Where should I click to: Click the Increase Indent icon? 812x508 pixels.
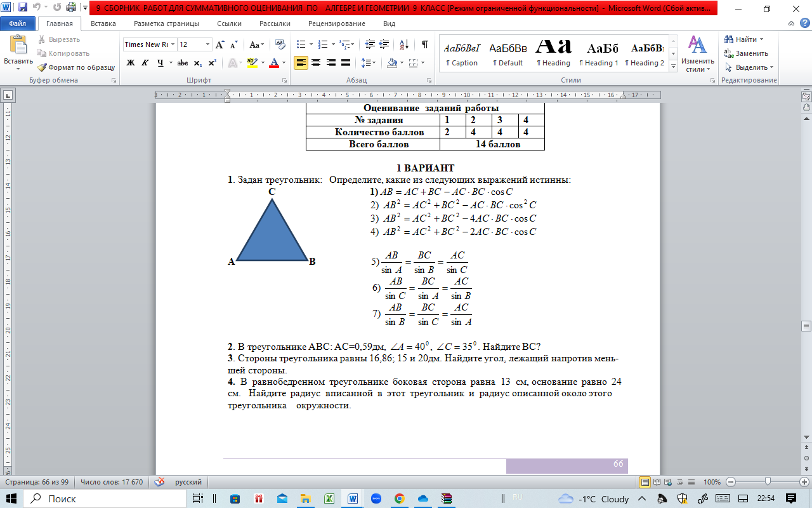384,44
